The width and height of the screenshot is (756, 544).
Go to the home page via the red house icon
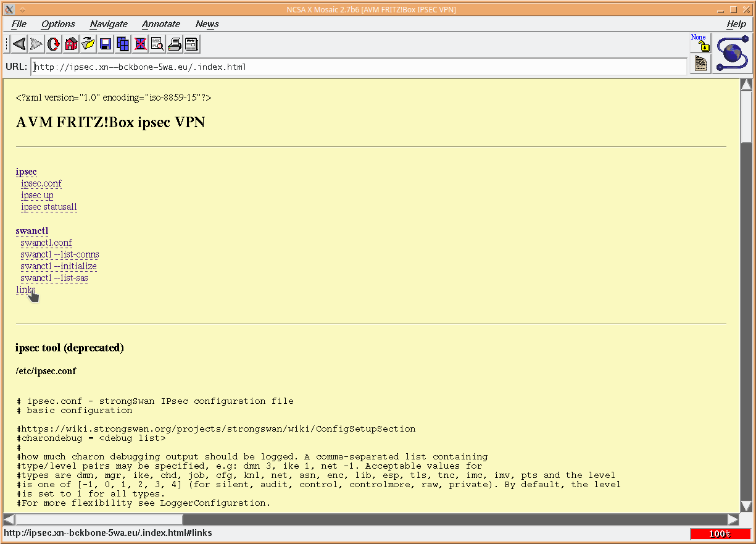click(x=71, y=44)
